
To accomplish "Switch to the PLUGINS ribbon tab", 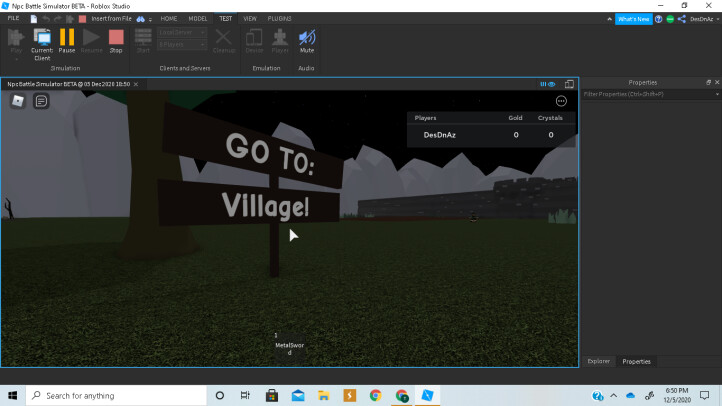I will pyautogui.click(x=279, y=18).
